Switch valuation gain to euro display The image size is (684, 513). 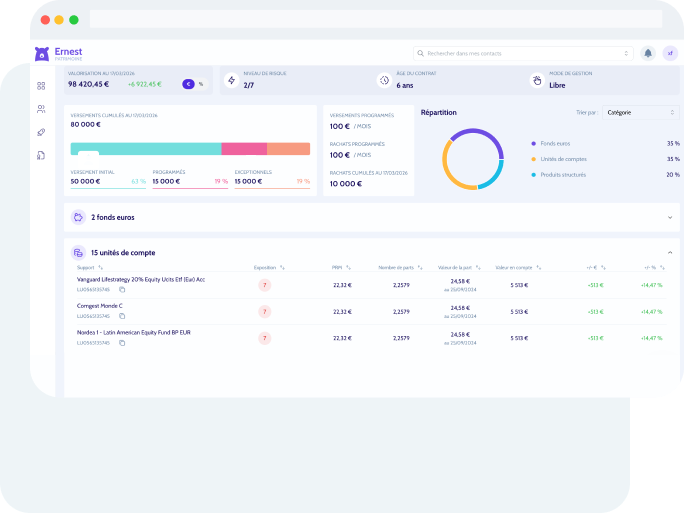coord(188,84)
